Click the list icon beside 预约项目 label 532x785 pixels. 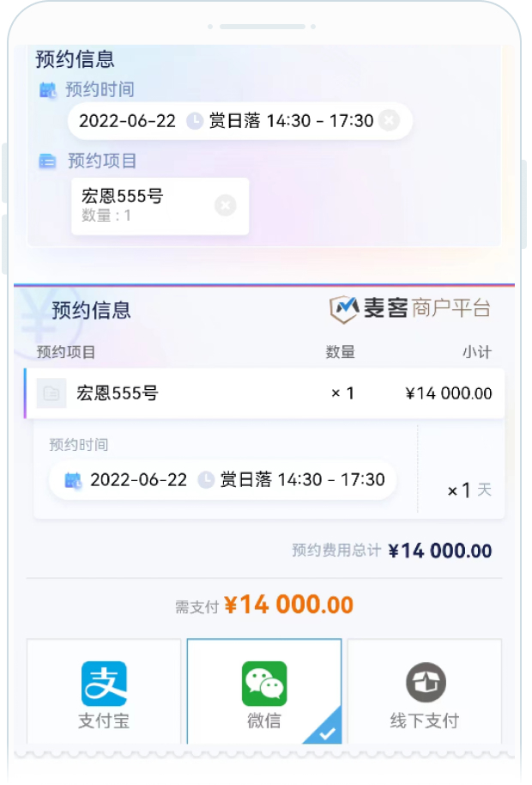pyautogui.click(x=48, y=161)
